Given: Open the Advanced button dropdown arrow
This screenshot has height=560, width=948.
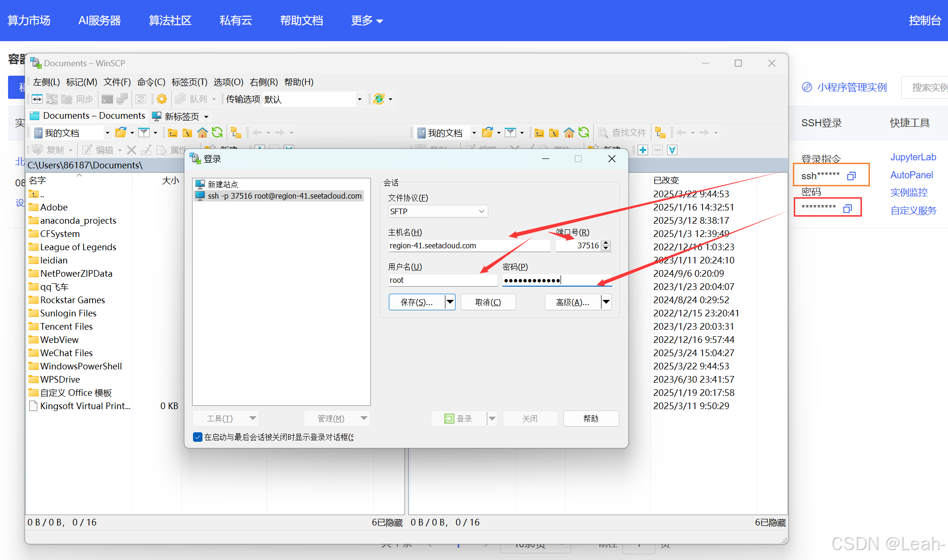Looking at the screenshot, I should (x=606, y=302).
